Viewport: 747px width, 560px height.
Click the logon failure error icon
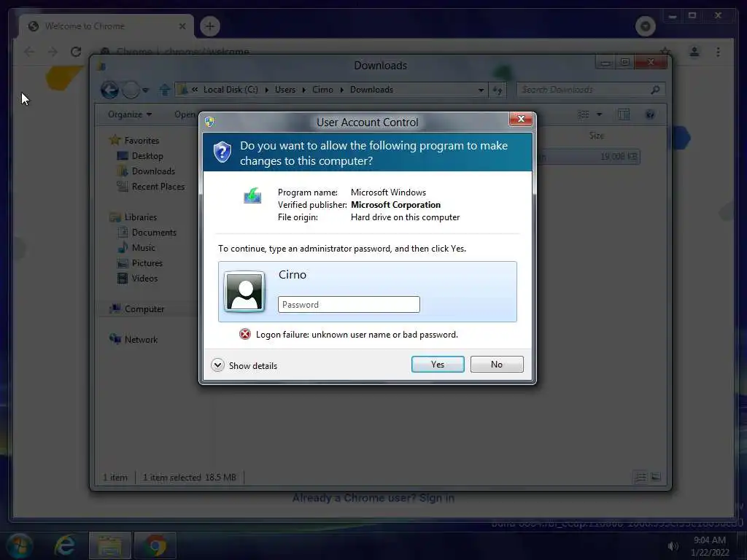245,334
